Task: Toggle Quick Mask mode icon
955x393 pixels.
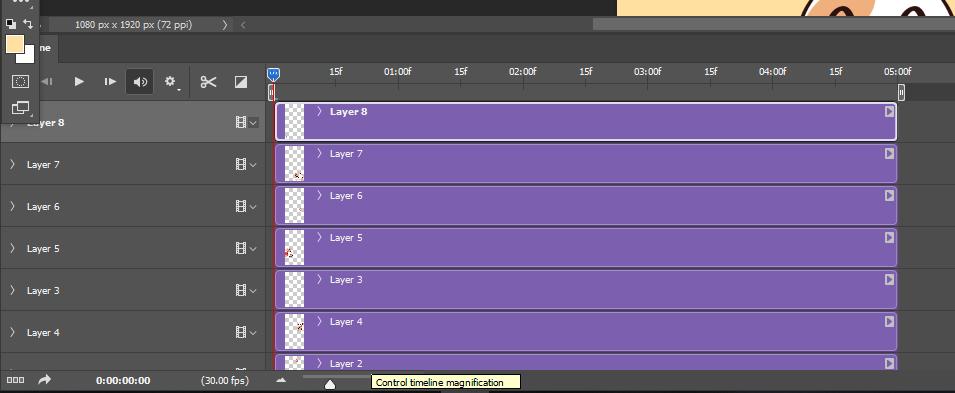Action: tap(20, 81)
